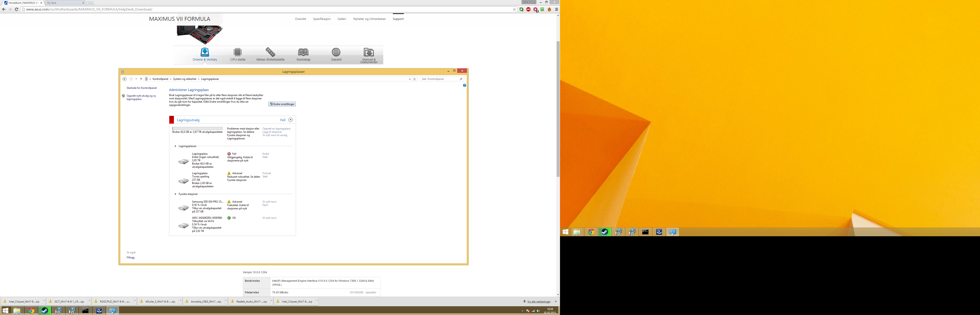Open the flame extension icon in Chrome
Screen dimensions: 980x315
549,9
